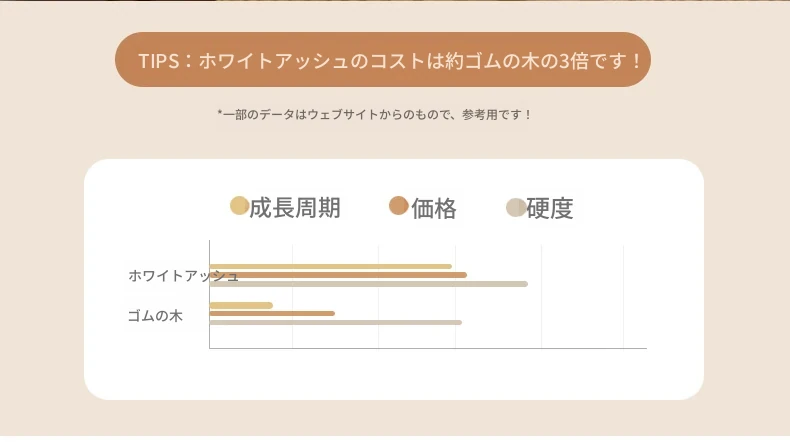Click the orange 価格 legend dot

[398, 206]
